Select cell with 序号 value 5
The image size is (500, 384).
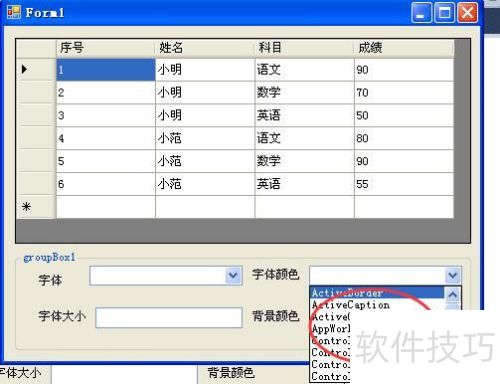tap(106, 161)
